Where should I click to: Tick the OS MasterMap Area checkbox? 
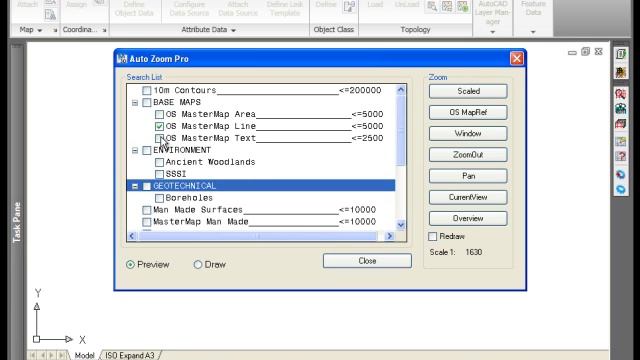(x=159, y=114)
